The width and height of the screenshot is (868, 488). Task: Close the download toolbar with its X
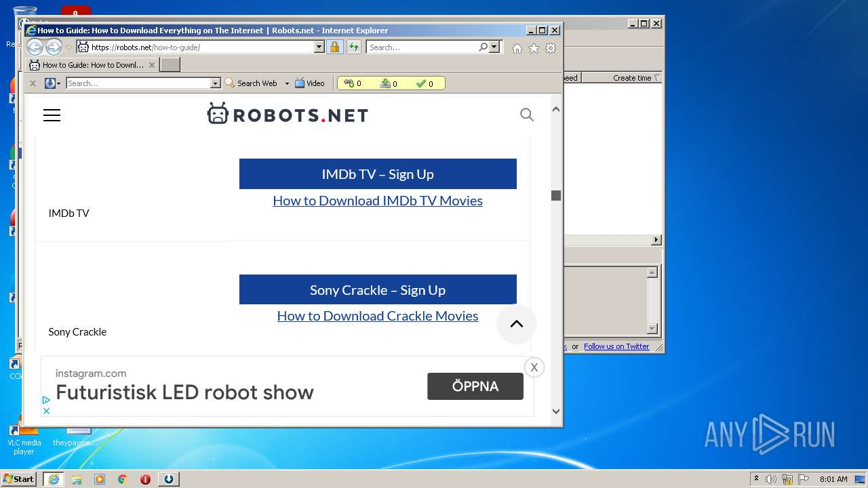pyautogui.click(x=33, y=83)
